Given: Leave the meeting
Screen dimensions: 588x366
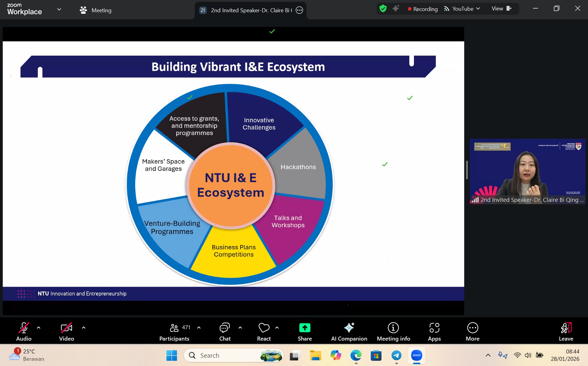Looking at the screenshot, I should pyautogui.click(x=566, y=331).
